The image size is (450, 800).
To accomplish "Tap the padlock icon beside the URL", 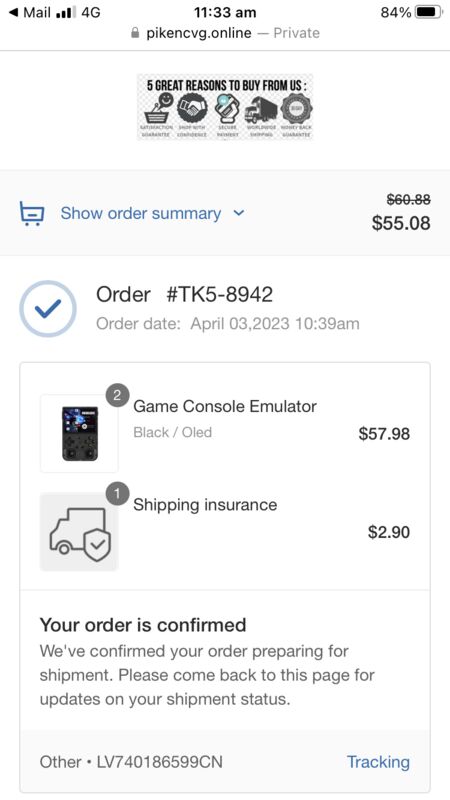I will pos(135,33).
